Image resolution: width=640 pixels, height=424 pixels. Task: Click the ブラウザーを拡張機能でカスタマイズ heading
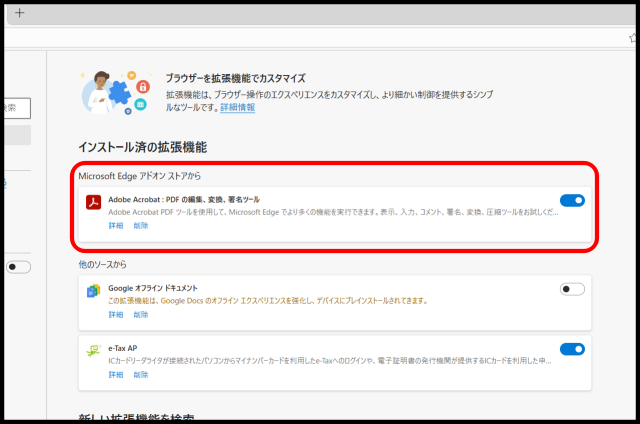pyautogui.click(x=236, y=78)
